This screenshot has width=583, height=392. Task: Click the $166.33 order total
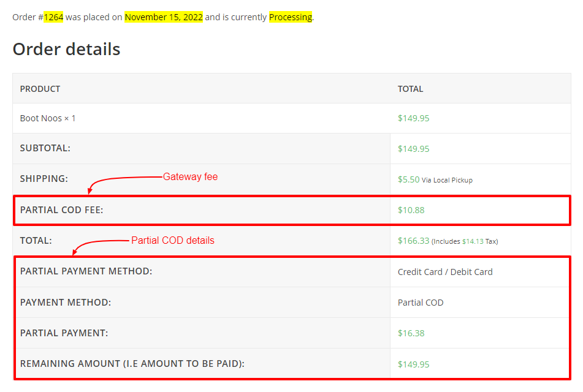pos(413,240)
